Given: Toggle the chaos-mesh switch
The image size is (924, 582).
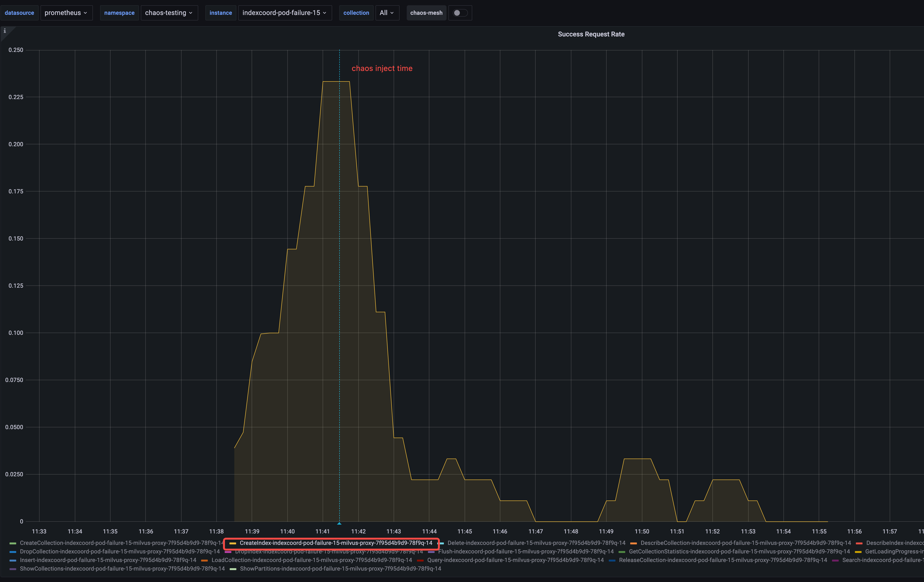Looking at the screenshot, I should (x=460, y=13).
